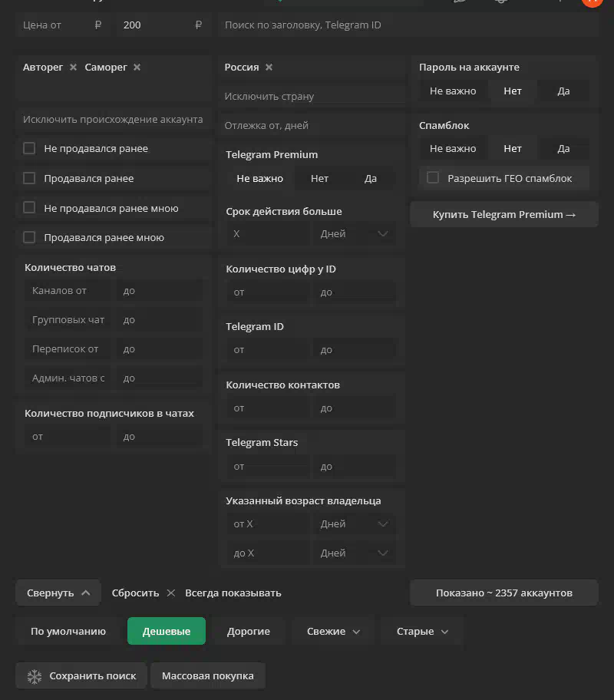Set Пароль на аккаунте to Не важно
The width and height of the screenshot is (614, 700).
pyautogui.click(x=453, y=91)
